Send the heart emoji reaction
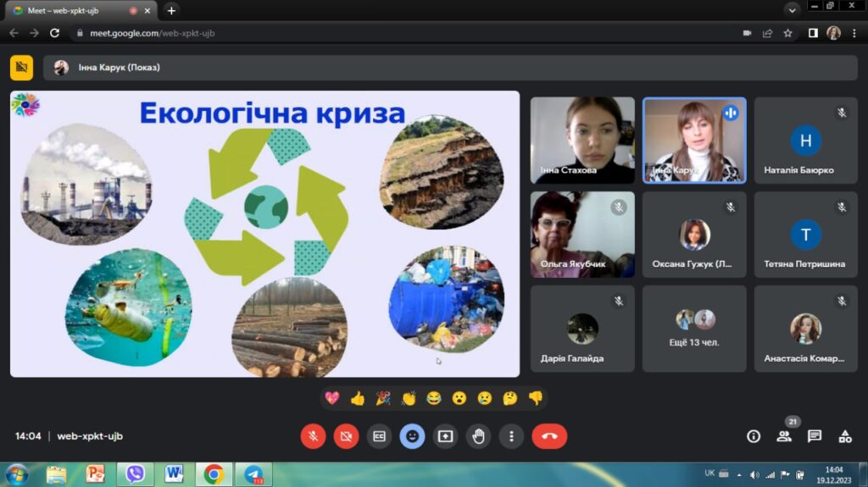The width and height of the screenshot is (868, 487). [x=331, y=398]
